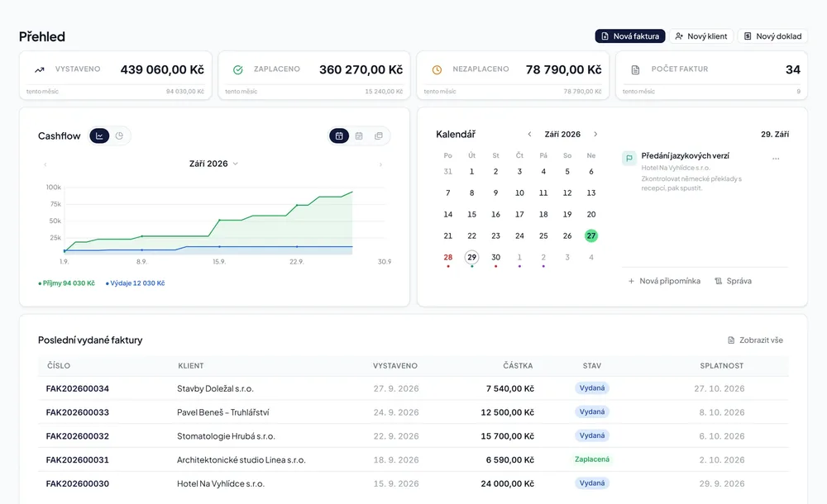Viewport: 827px width, 504px height.
Task: Select day 28 in the calendar
Action: [x=447, y=257]
